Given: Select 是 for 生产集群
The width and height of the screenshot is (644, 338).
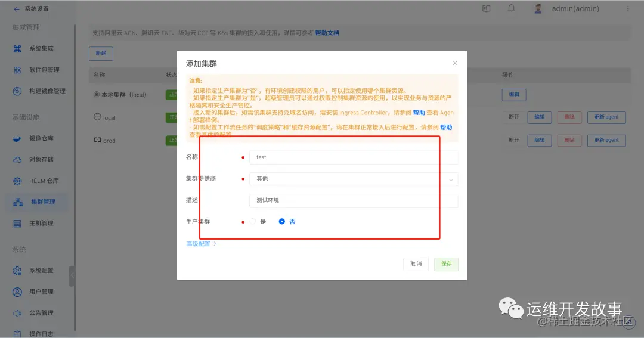Looking at the screenshot, I should pyautogui.click(x=253, y=222).
